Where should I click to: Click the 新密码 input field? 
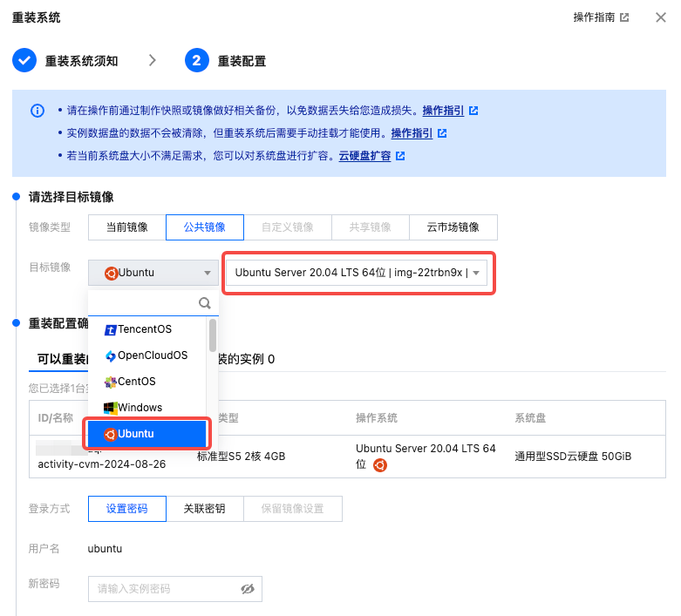point(175,589)
